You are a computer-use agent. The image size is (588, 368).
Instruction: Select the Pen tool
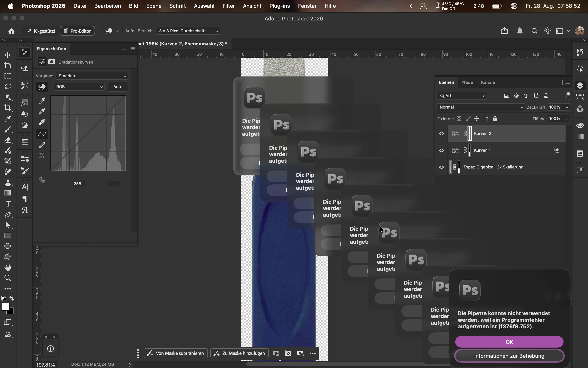tap(8, 214)
